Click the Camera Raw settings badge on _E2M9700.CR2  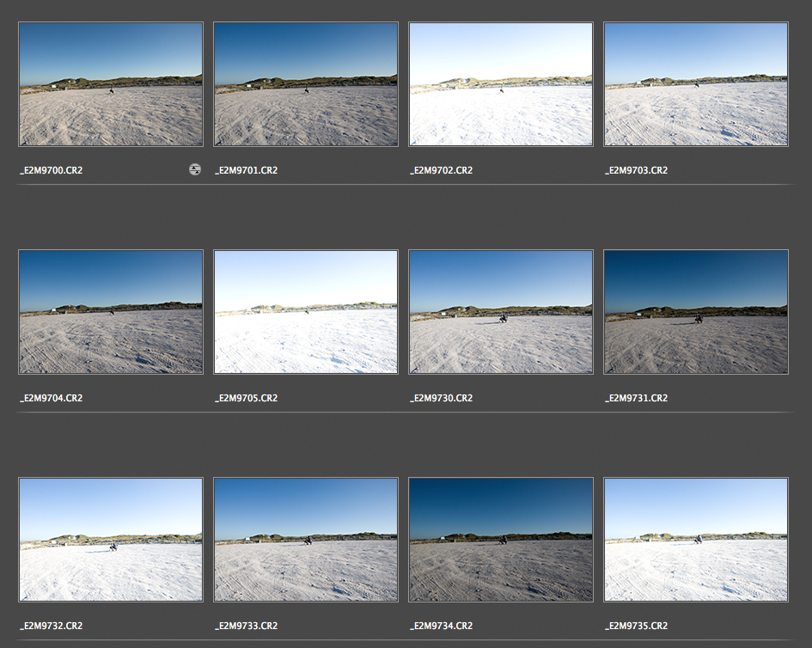(x=195, y=170)
